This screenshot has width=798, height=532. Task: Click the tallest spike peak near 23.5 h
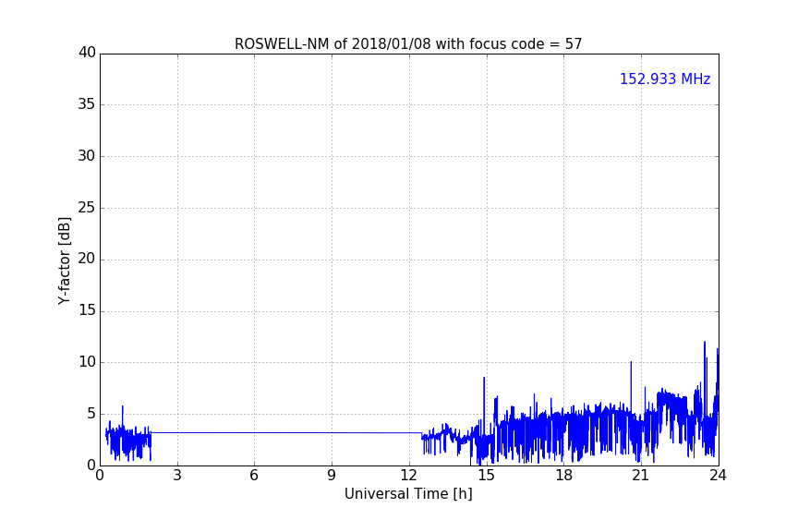click(x=705, y=343)
